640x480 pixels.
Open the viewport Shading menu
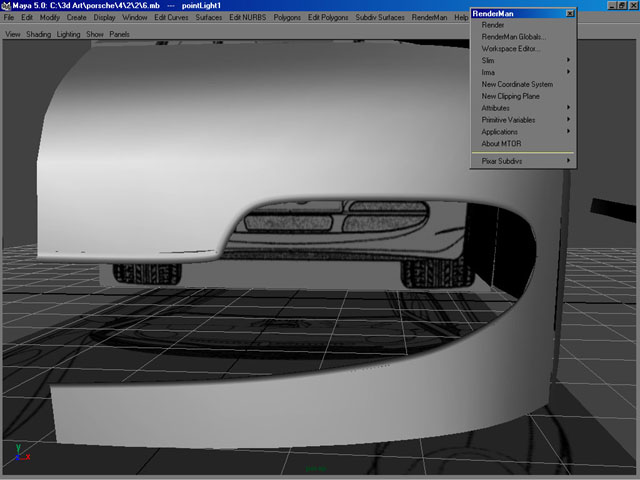(x=39, y=34)
